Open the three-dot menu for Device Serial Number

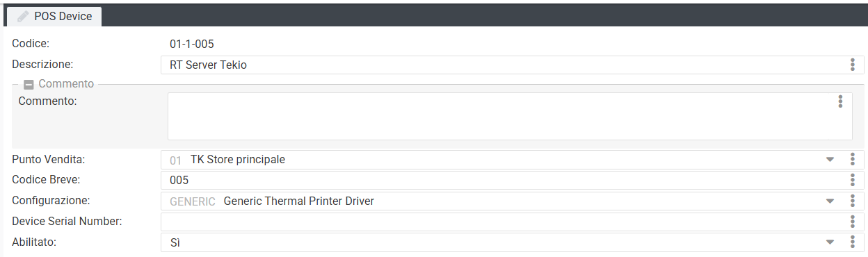(x=852, y=222)
